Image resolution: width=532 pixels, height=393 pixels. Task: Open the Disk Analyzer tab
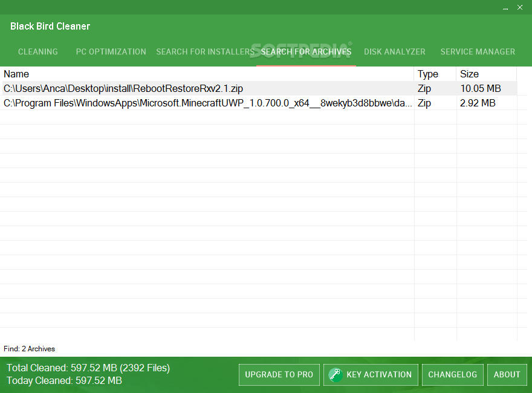[x=395, y=51]
